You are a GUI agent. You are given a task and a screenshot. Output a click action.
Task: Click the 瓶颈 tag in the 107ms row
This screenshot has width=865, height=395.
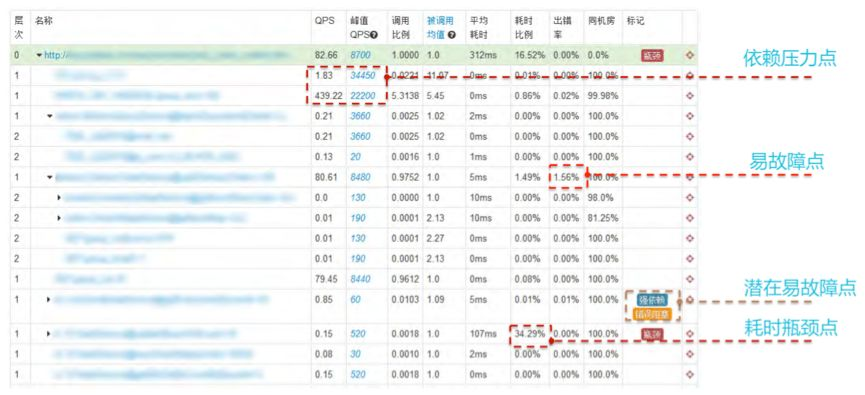pos(652,334)
